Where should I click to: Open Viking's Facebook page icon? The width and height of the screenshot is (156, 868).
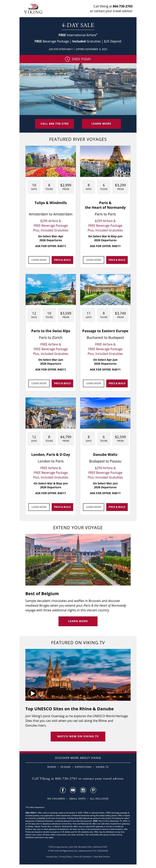click(63, 791)
